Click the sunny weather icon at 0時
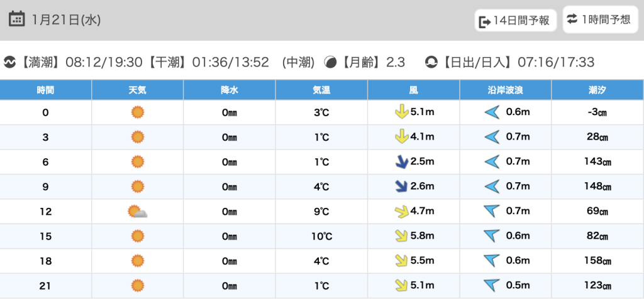 pos(137,112)
